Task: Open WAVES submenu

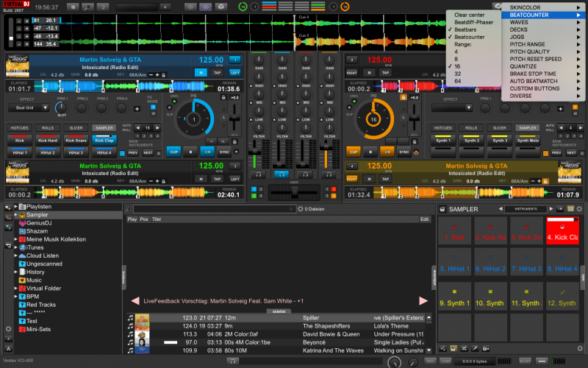Action: (545, 22)
